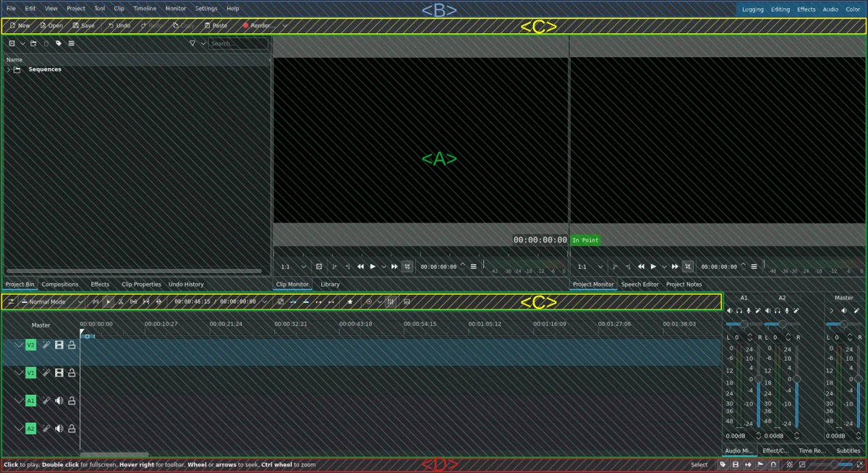Viewport: 868px width, 473px height.
Task: Click the tag icon in Project Bin toolbar
Action: 59,43
